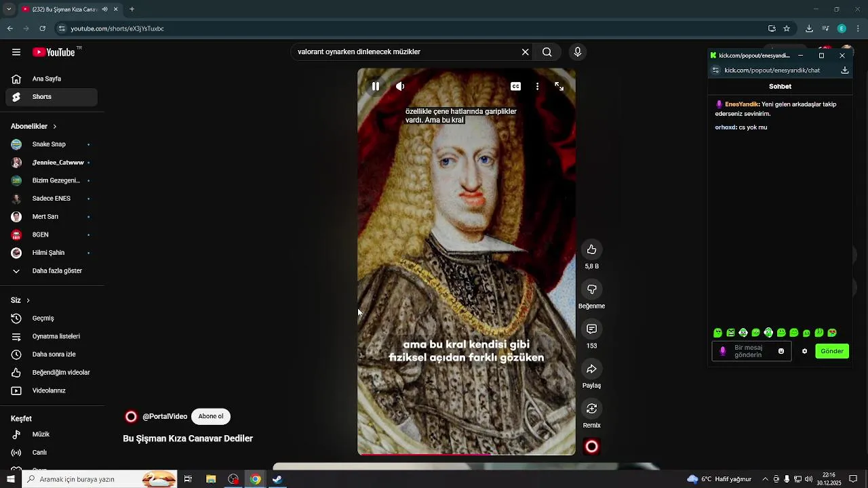Insert the last Kick emote with red glasses
Viewport: 868px width, 488px height.
pyautogui.click(x=832, y=333)
